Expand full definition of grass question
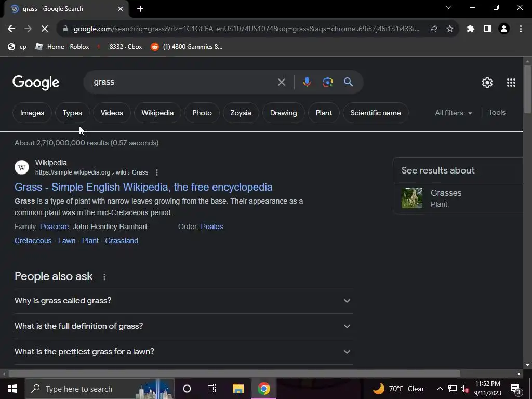The height and width of the screenshot is (399, 532). (x=183, y=326)
